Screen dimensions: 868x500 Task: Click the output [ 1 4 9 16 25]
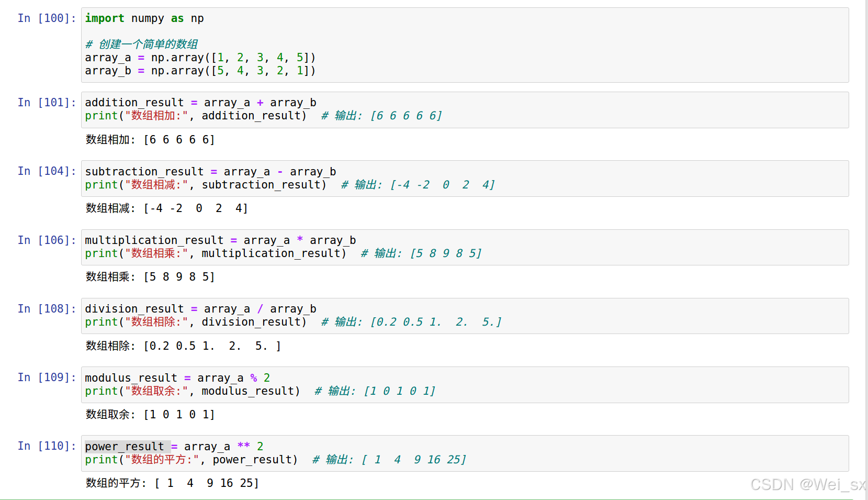(x=172, y=483)
